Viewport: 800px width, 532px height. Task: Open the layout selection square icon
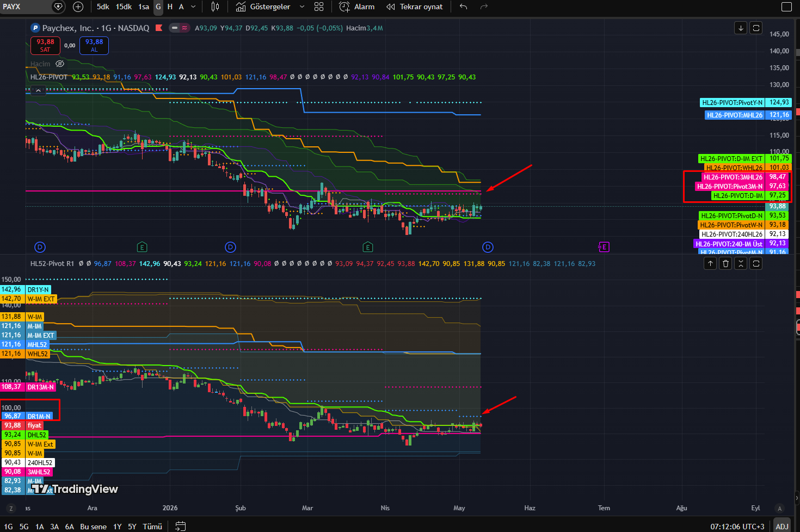786,7
